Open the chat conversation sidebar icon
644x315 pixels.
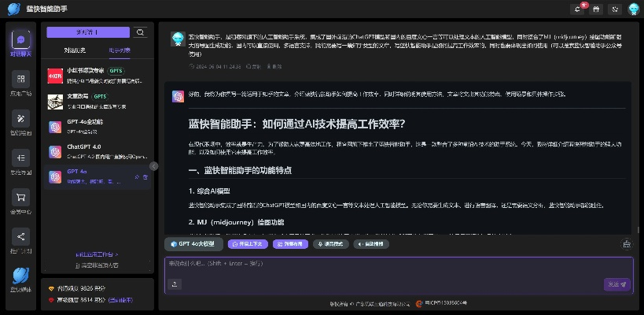pos(20,43)
